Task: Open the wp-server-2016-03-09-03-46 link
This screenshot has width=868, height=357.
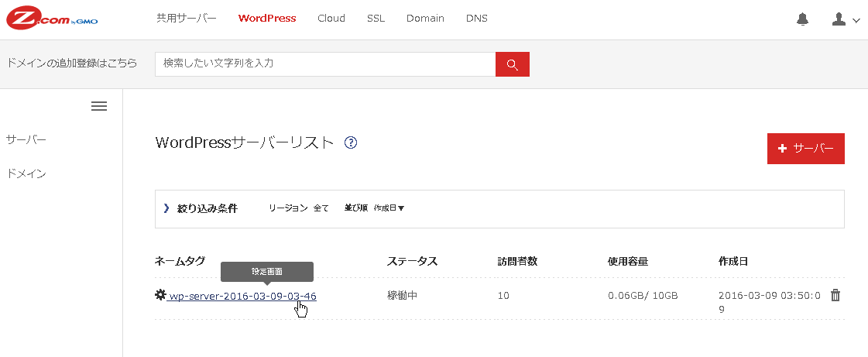Action: 242,296
